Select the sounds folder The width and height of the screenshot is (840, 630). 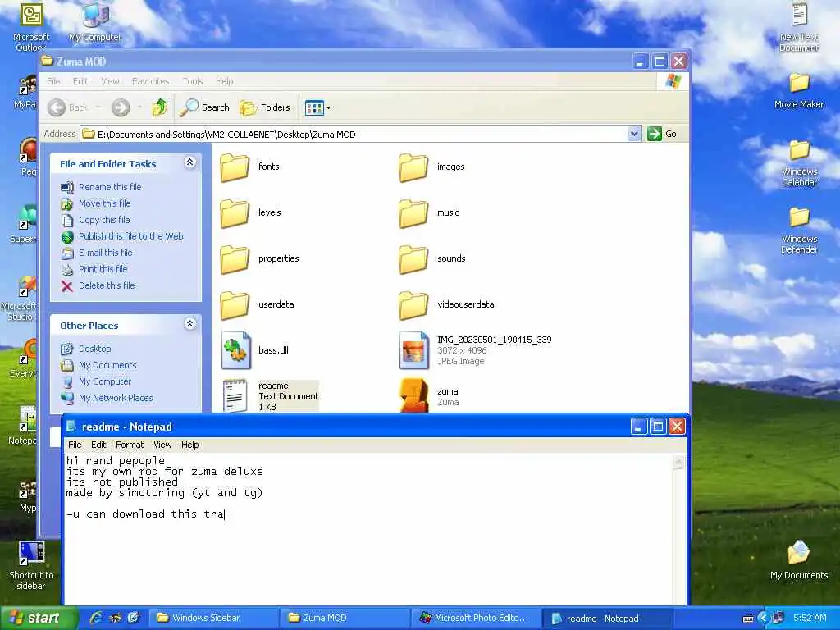pos(413,258)
